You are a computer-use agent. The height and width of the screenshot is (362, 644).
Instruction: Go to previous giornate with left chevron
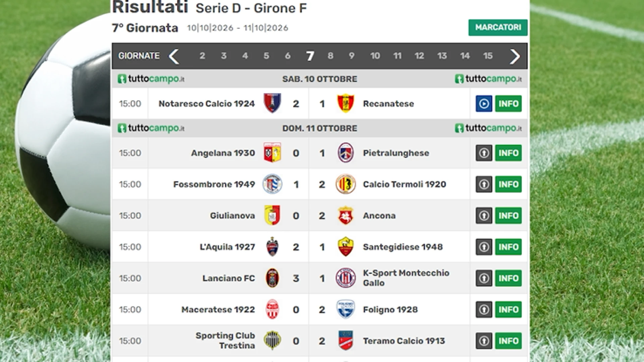(x=174, y=56)
